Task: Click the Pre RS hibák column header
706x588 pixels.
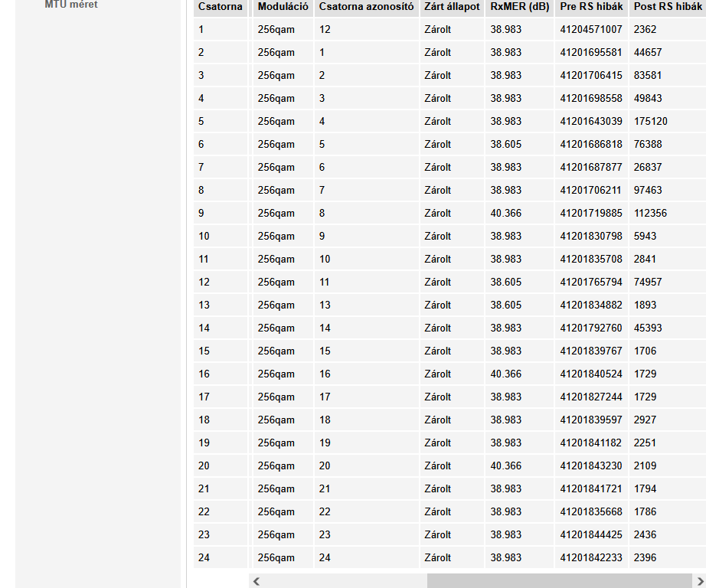Action: (591, 7)
